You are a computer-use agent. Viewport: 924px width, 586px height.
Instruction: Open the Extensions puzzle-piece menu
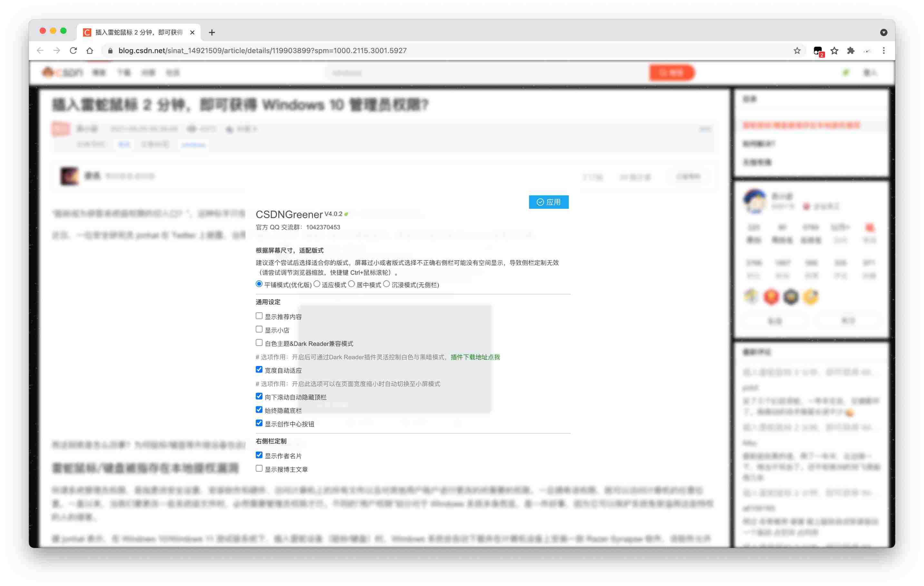click(x=851, y=50)
